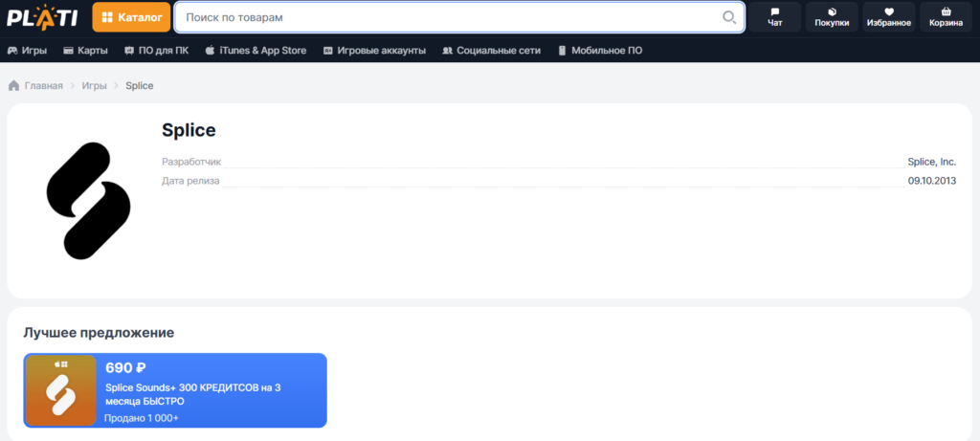Click the icon beside Игровые аккаунты
The width and height of the screenshot is (980, 441).
pyautogui.click(x=328, y=51)
